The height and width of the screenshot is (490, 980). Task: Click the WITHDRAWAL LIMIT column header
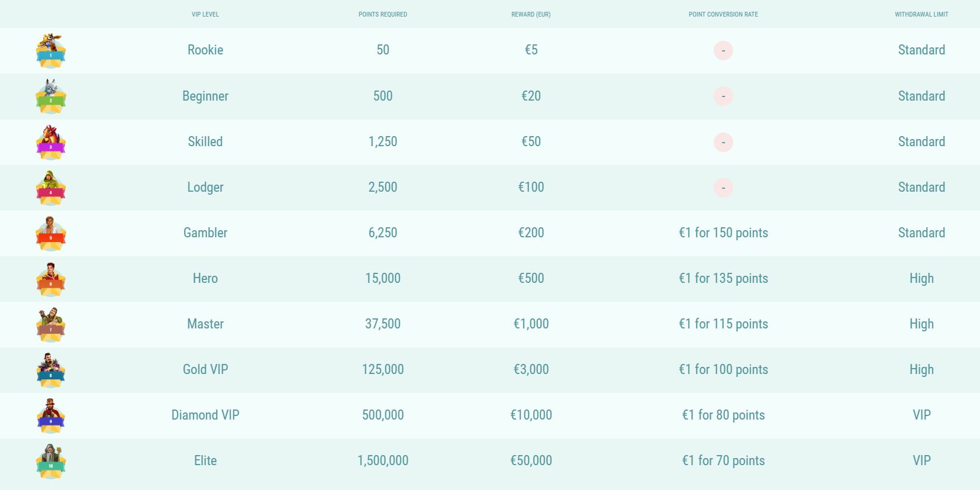[921, 14]
